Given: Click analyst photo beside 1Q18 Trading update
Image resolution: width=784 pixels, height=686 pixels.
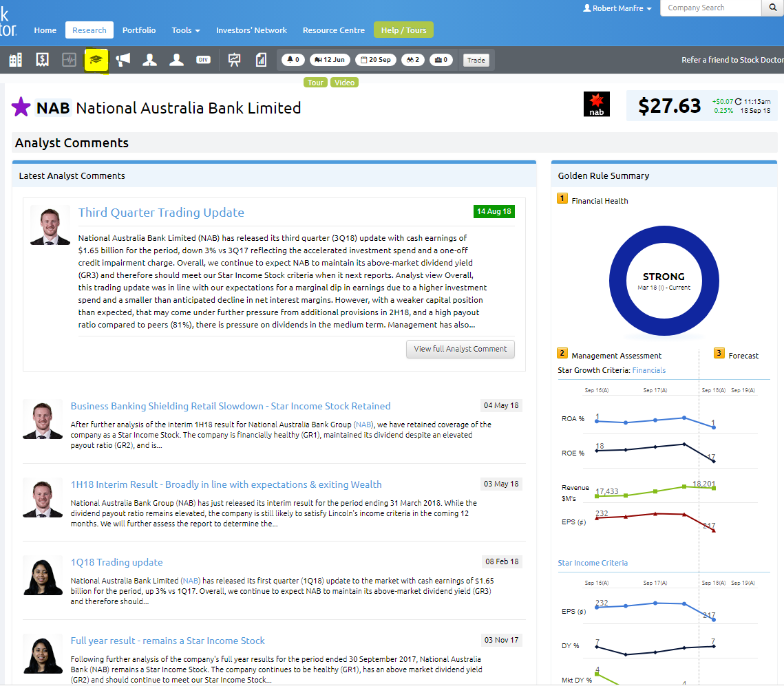Looking at the screenshot, I should coord(43,576).
